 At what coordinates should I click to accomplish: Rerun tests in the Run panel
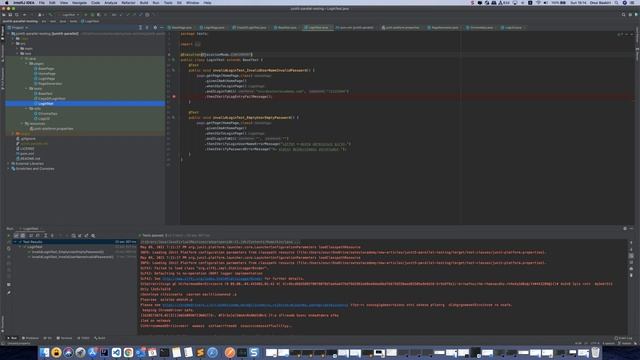tap(9, 236)
